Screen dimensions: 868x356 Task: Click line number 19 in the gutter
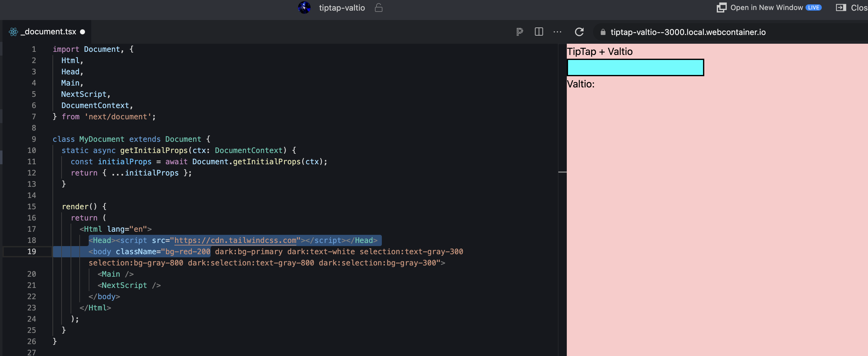31,251
